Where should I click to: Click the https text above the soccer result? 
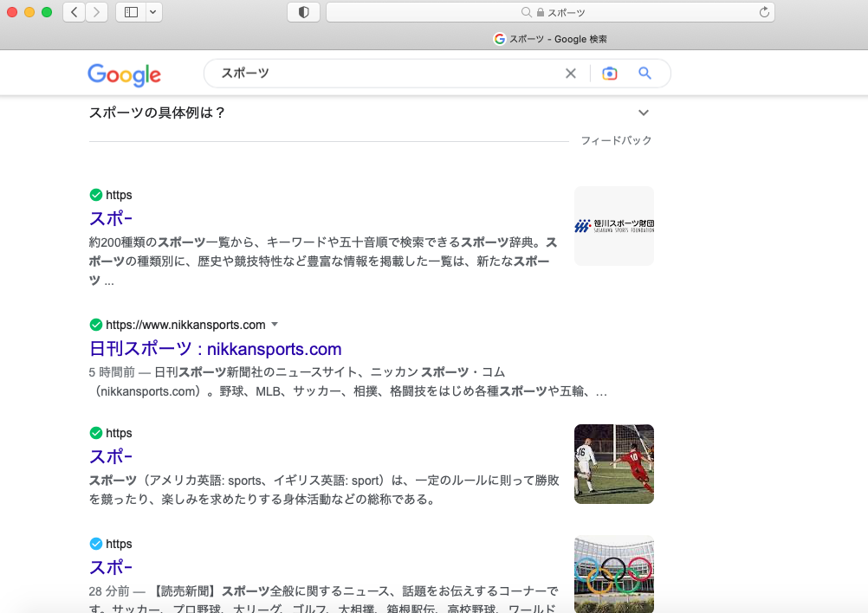(119, 433)
